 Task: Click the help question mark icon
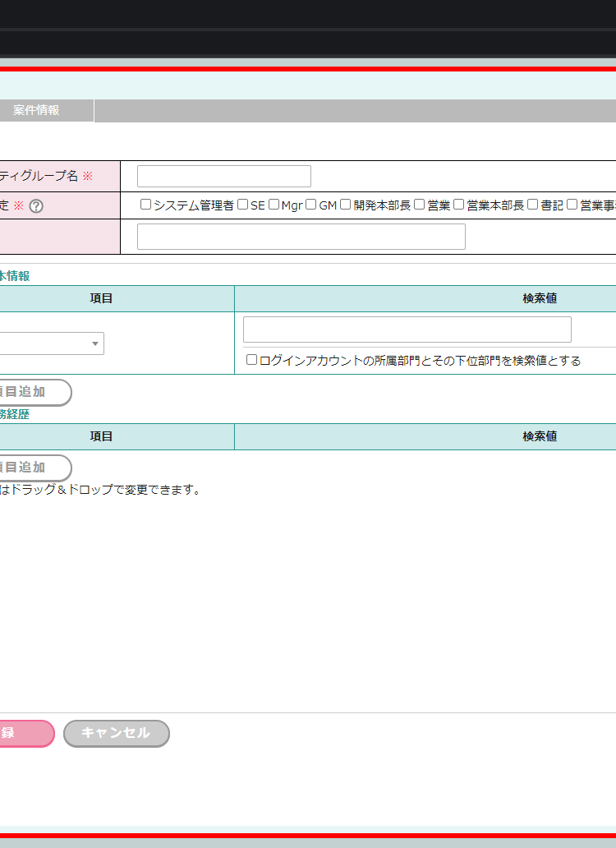[35, 206]
